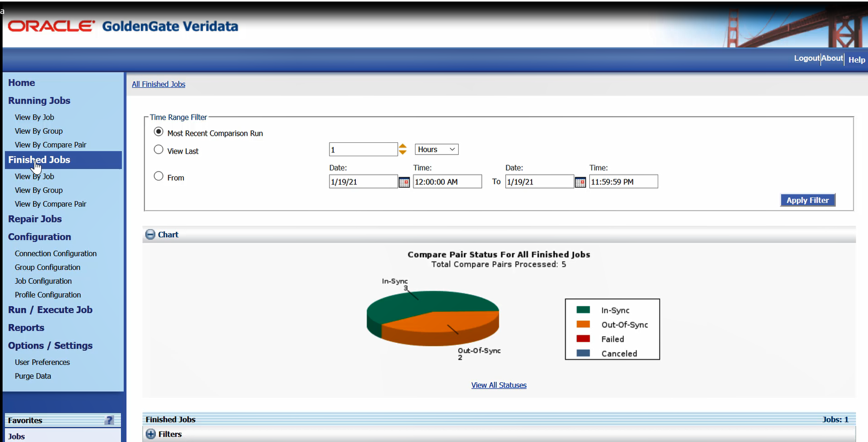Click the blue Canceled legend swatch
Screen dimensions: 868x442
tap(583, 353)
